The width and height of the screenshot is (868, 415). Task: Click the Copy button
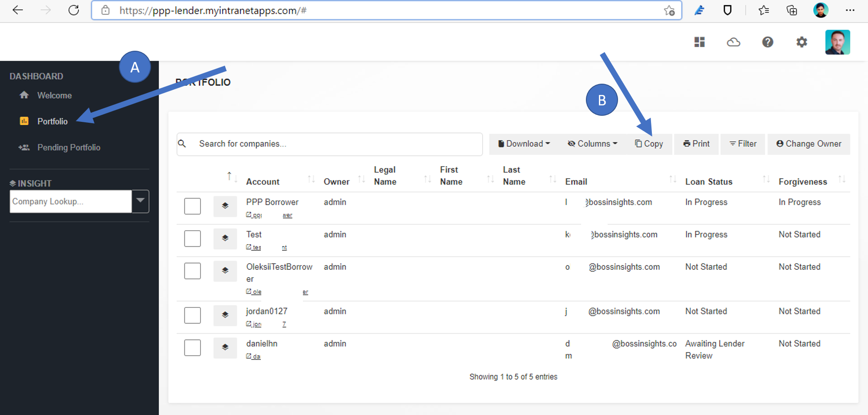coord(649,144)
